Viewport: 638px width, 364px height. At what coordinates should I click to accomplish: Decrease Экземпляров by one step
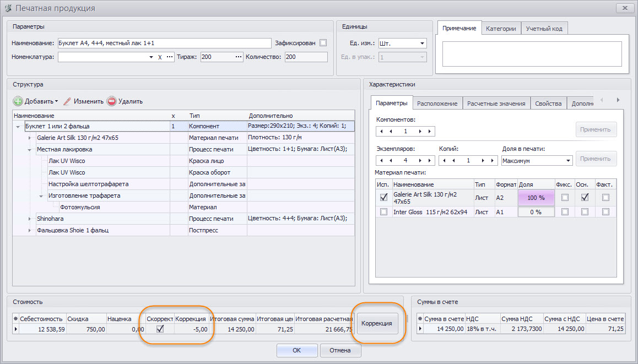[x=391, y=161]
